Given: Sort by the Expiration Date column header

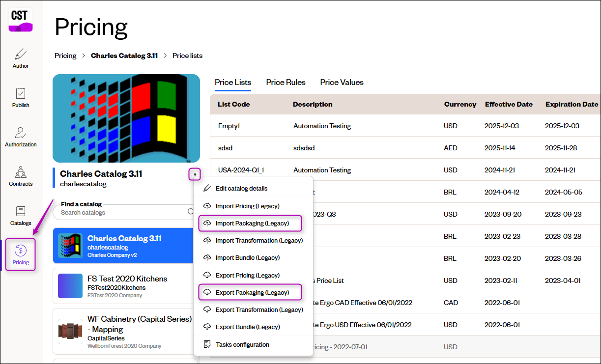Looking at the screenshot, I should 572,104.
